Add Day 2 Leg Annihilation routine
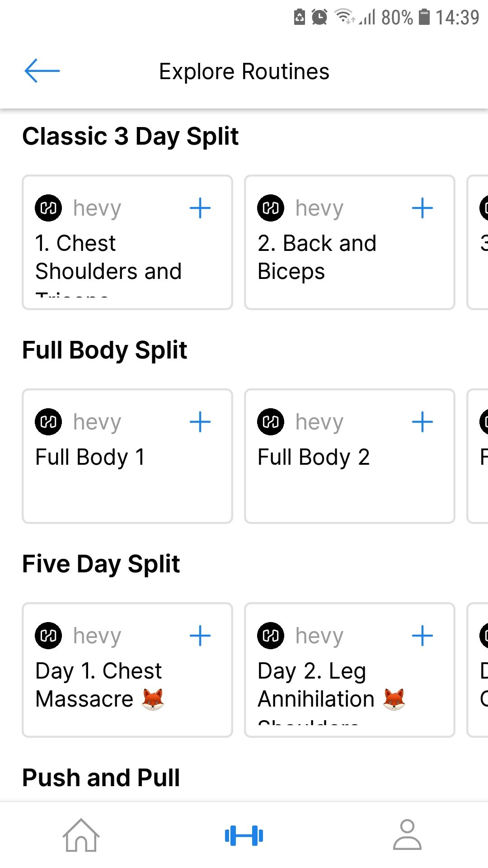488x868 pixels. [422, 636]
